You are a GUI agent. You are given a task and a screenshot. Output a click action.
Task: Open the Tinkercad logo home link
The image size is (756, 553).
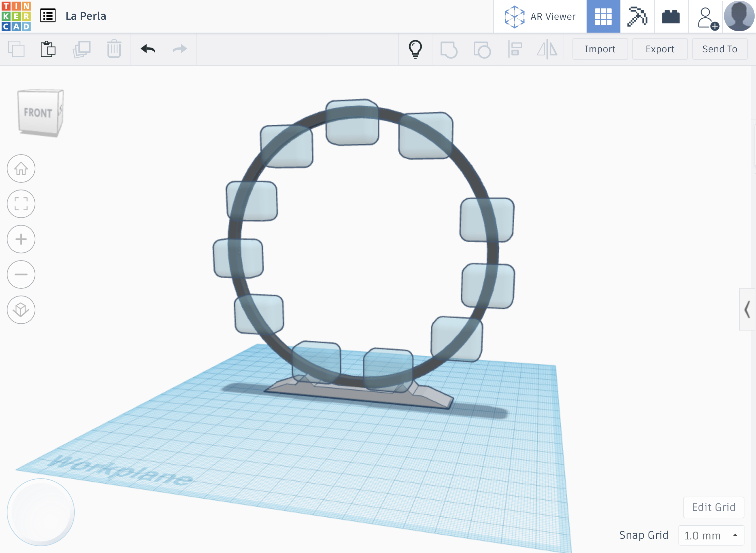click(16, 16)
